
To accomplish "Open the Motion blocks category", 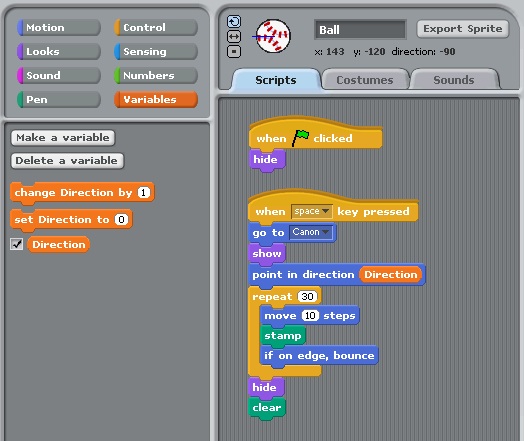I will pyautogui.click(x=59, y=27).
